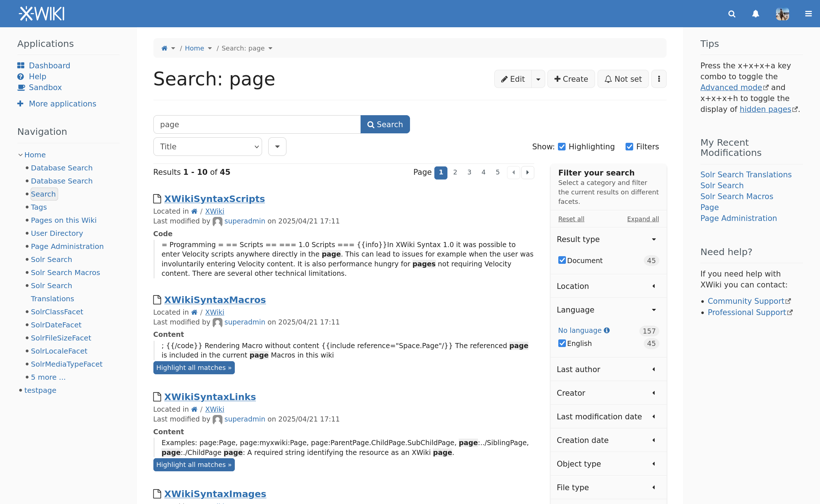
Task: Click the search query input field
Action: pyautogui.click(x=257, y=124)
